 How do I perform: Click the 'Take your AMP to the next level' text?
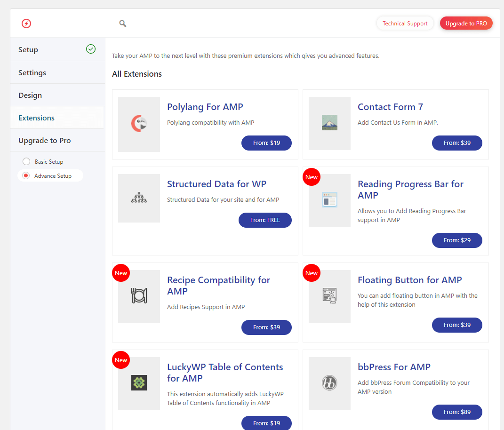(246, 56)
